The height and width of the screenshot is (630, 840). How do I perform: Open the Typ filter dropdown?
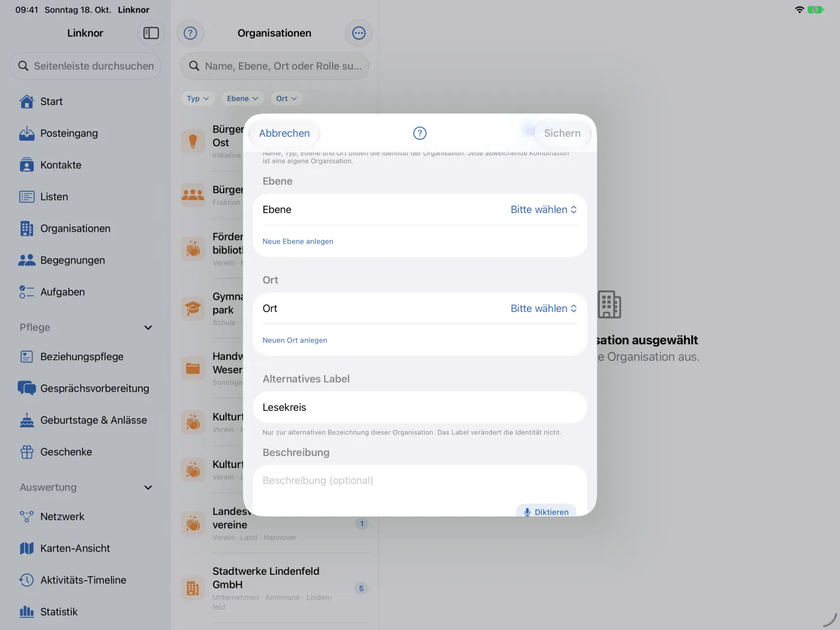pyautogui.click(x=198, y=98)
